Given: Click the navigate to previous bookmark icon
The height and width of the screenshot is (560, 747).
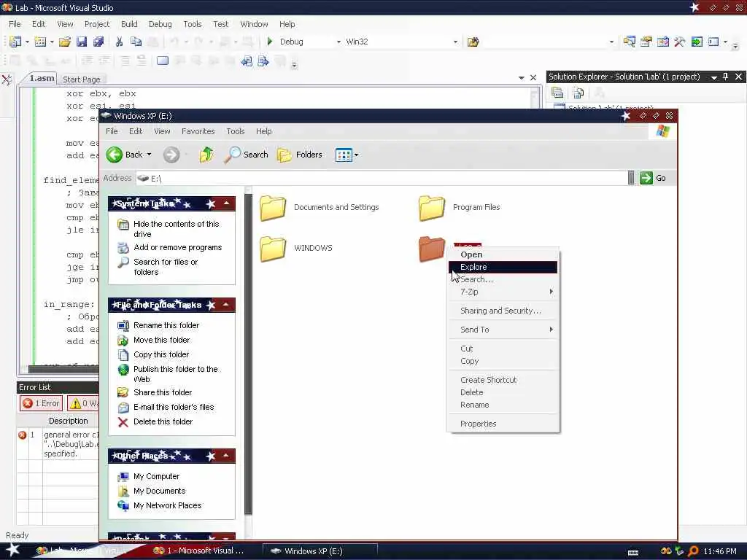Looking at the screenshot, I should pos(247,61).
